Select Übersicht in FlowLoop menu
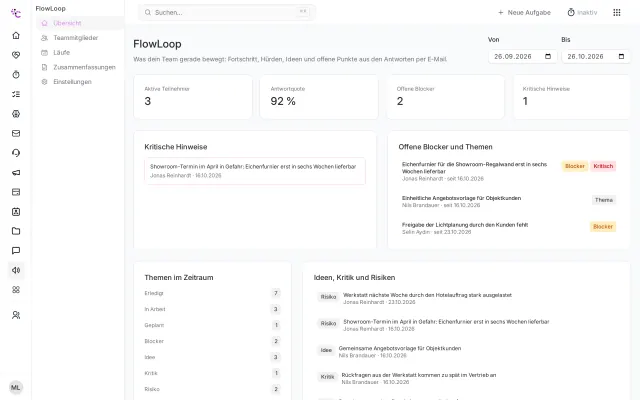The image size is (640, 400). click(x=80, y=23)
